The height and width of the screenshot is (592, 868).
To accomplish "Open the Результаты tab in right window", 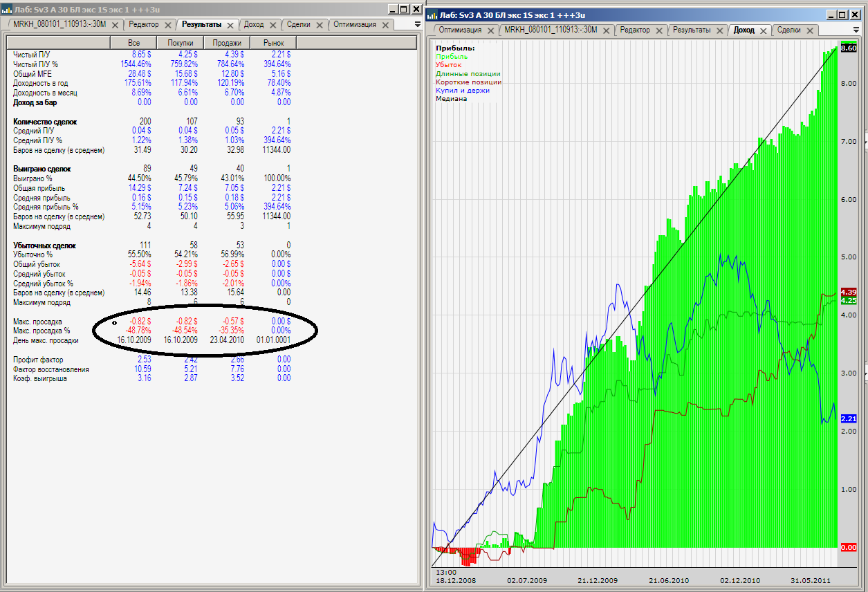I will (x=692, y=30).
